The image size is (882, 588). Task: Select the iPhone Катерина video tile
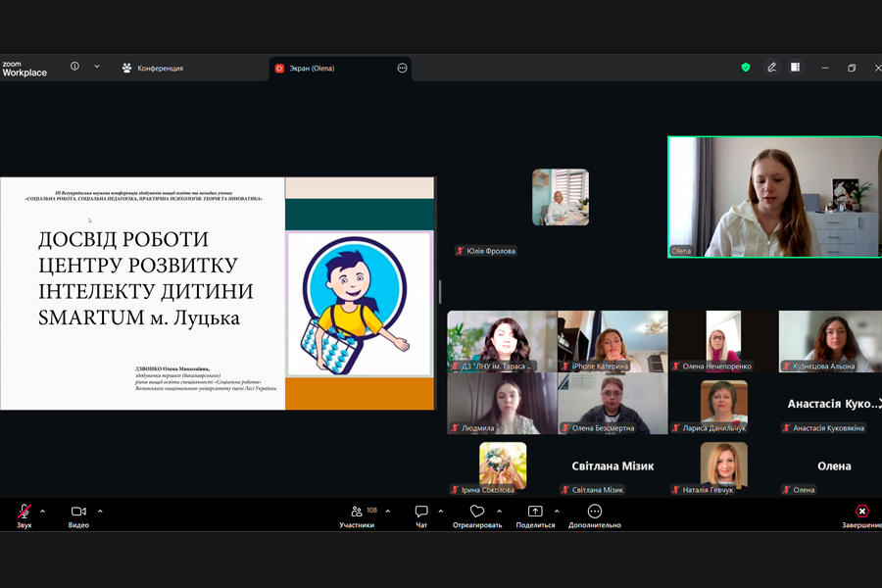pyautogui.click(x=612, y=342)
